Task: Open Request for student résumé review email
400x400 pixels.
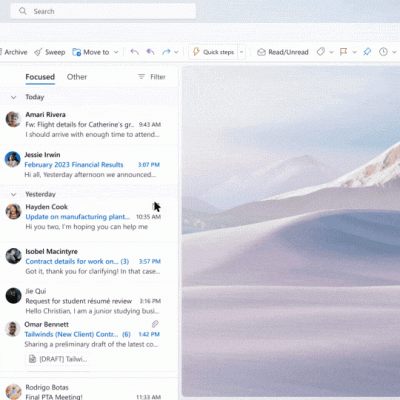Action: (89, 301)
